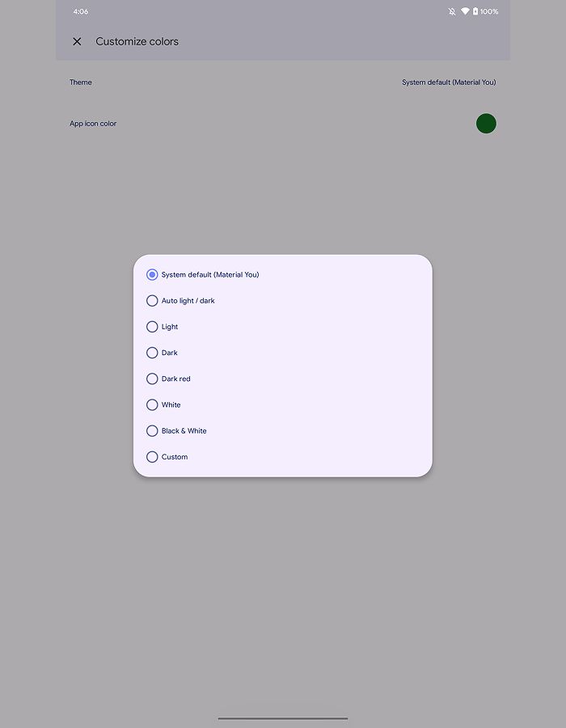Click the clock showing 4:06

pos(81,11)
